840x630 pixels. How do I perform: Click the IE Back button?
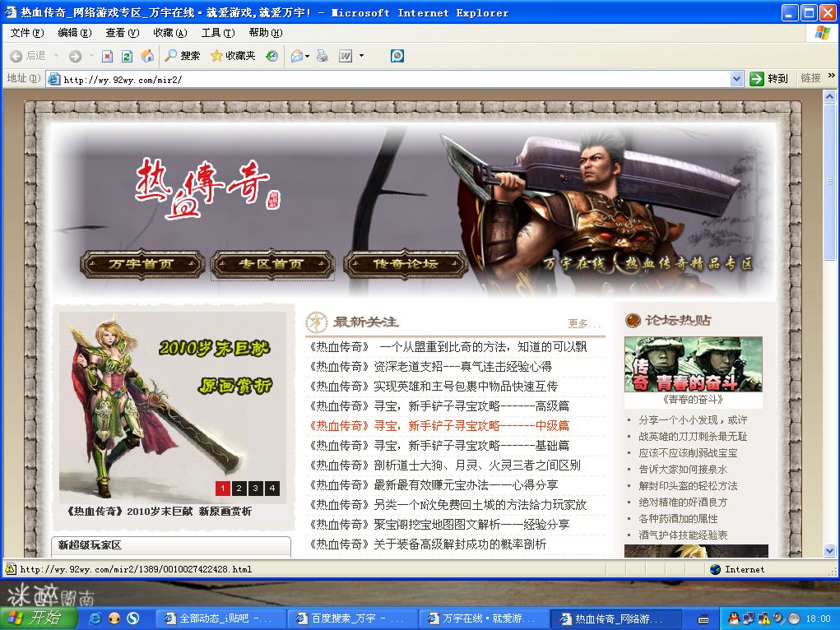pyautogui.click(x=27, y=56)
